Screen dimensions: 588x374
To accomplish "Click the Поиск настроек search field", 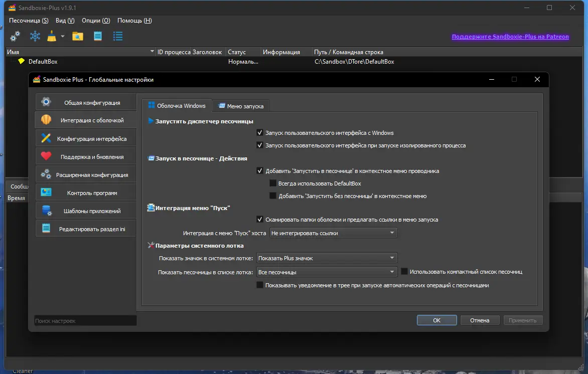I will [85, 320].
